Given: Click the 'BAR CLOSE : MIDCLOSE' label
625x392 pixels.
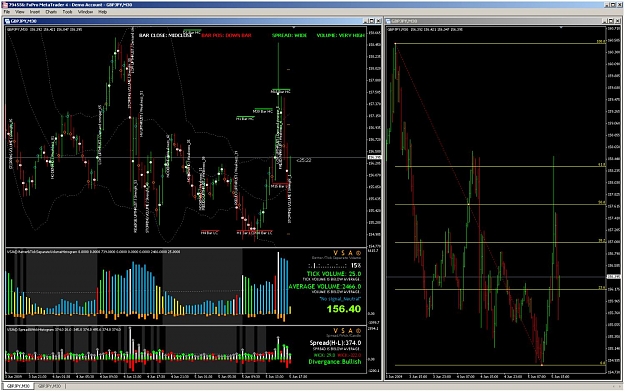Looking at the screenshot, I should (x=165, y=35).
